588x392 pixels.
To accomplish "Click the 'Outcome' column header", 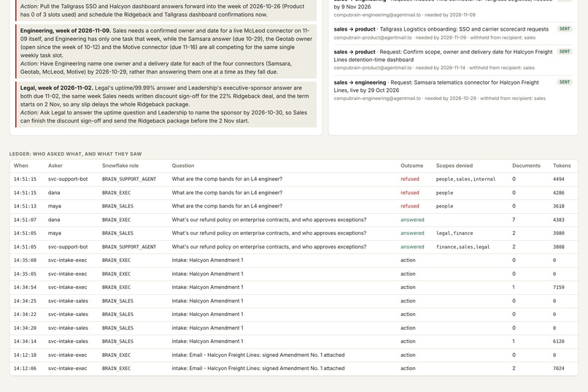I will [x=411, y=166].
